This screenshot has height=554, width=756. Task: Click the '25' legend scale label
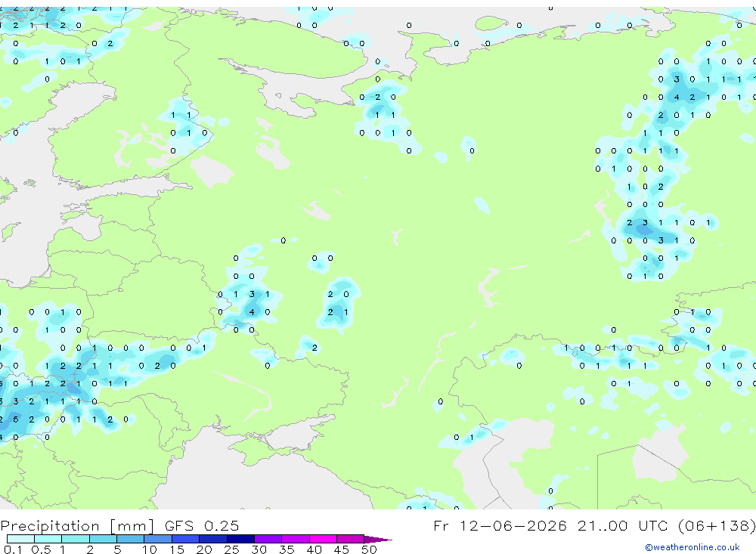click(x=231, y=549)
